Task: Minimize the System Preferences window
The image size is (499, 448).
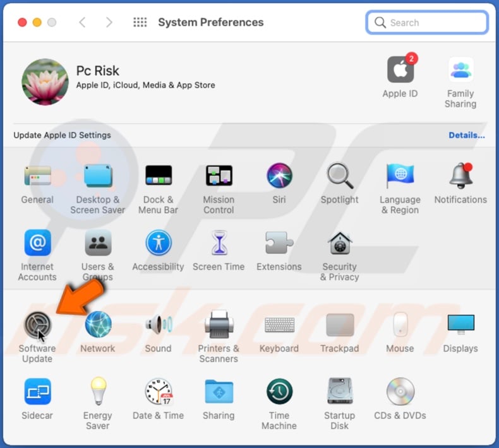Action: point(37,22)
